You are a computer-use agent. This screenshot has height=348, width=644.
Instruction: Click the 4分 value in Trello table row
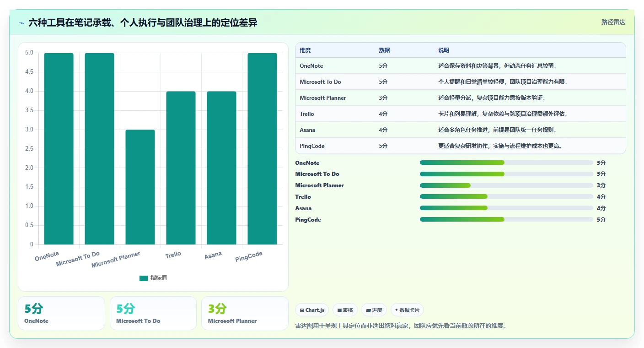(383, 114)
